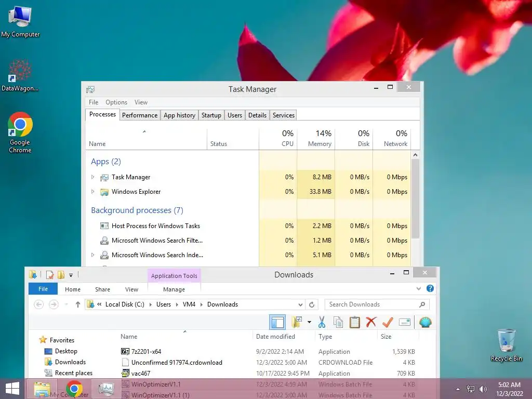Screen dimensions: 532x399
Task: Open the recent locations dropdown arrow
Action: [66, 304]
